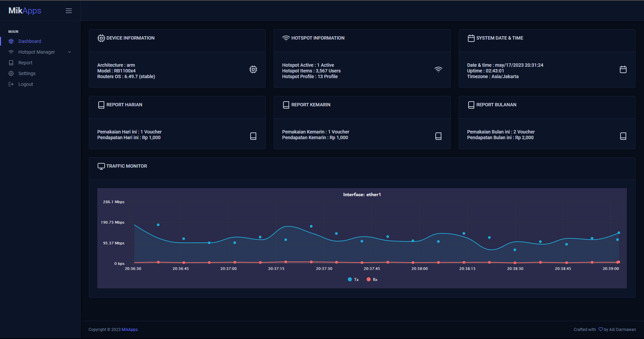
Task: Open the Hotspot Manager menu
Action: tap(37, 52)
